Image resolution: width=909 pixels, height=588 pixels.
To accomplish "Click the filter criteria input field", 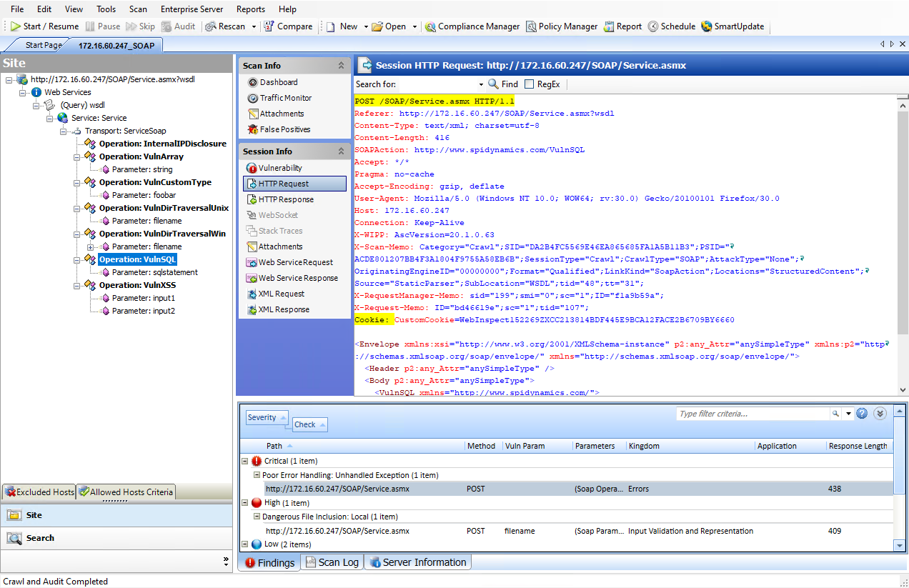I will pos(752,414).
